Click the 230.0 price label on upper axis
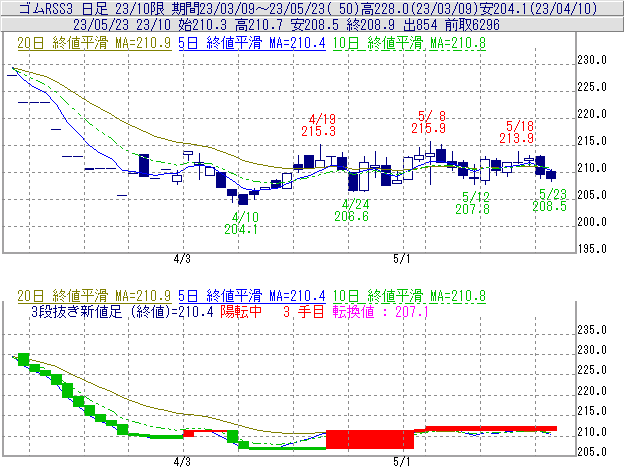Screen dimensions: 624x475 (592, 60)
